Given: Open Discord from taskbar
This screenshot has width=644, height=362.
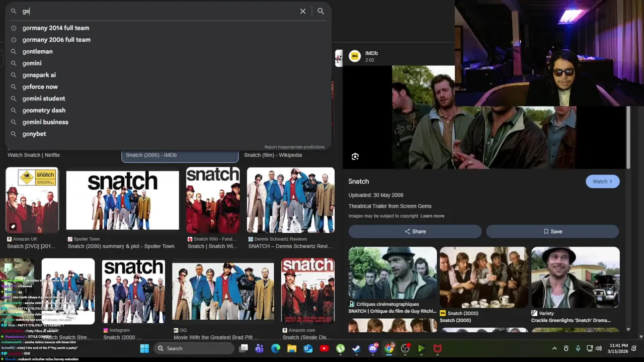Looking at the screenshot, I should tap(373, 348).
